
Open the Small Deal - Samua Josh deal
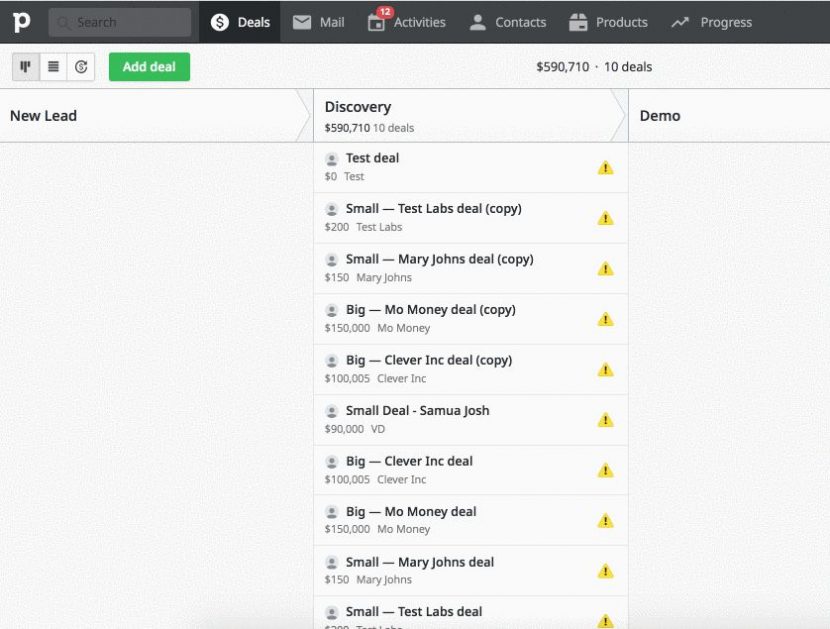[x=420, y=410]
